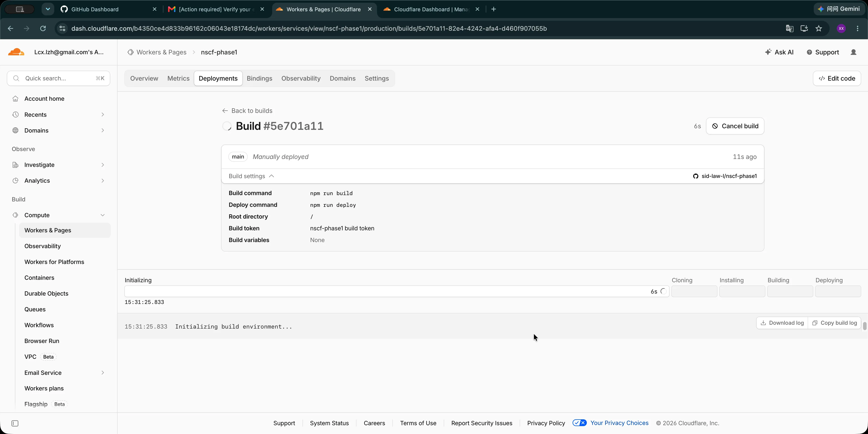
Task: Open the Domains tab
Action: click(342, 78)
